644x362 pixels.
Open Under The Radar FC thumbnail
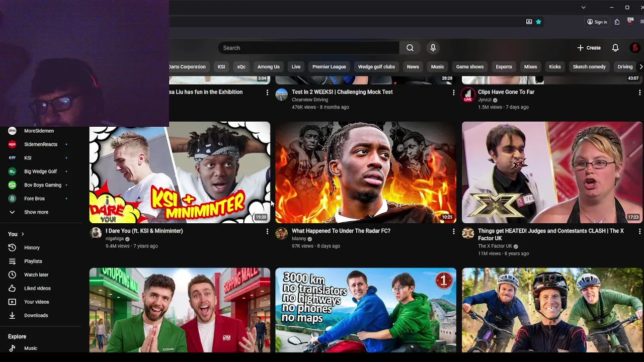[366, 172]
